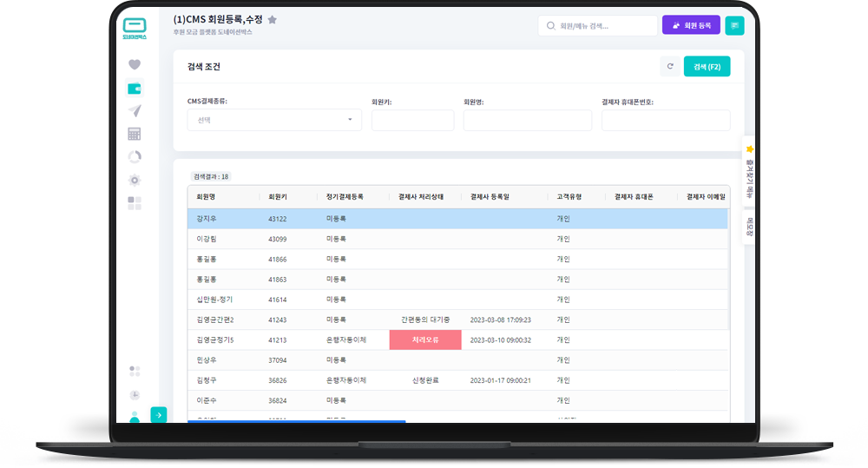The height and width of the screenshot is (468, 868).
Task: Open the calculator icon in sidebar
Action: pos(134,134)
